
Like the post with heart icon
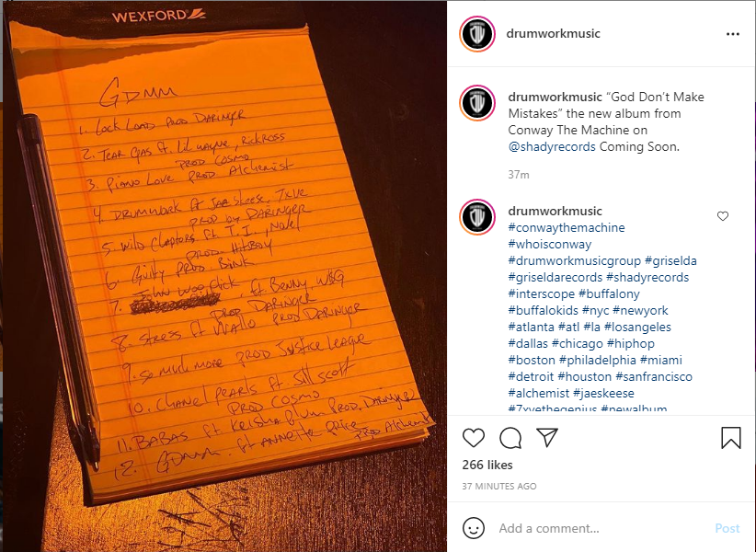[473, 438]
